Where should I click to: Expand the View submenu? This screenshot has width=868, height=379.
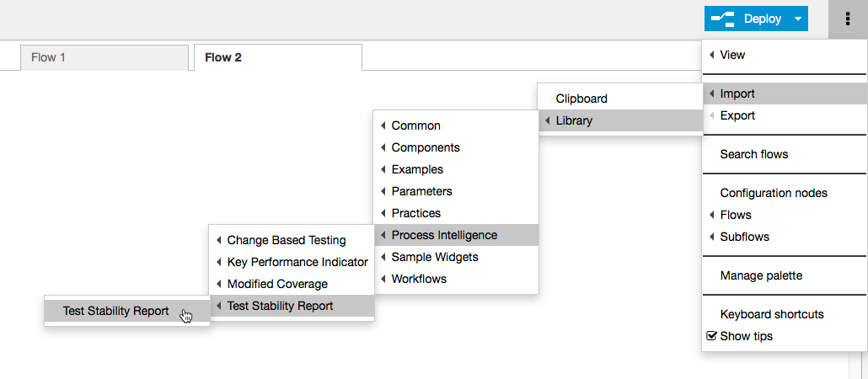(785, 55)
